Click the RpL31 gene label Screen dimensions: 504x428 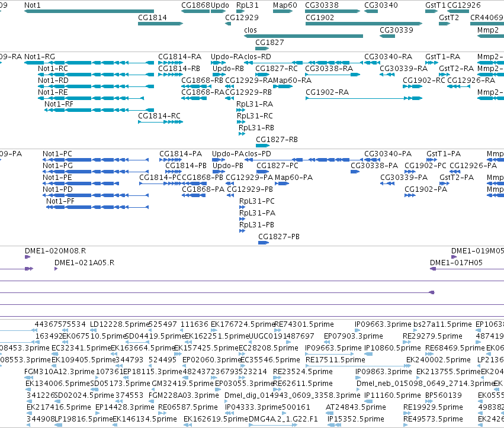click(247, 5)
